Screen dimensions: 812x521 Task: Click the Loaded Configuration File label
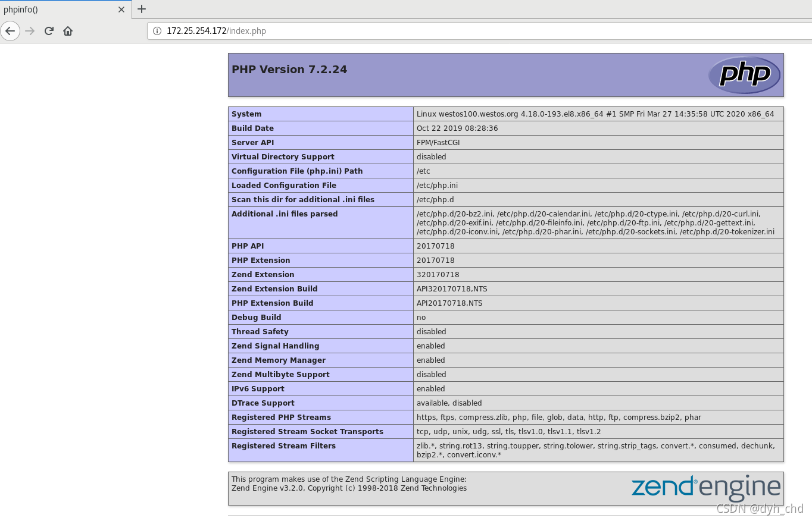(x=284, y=186)
